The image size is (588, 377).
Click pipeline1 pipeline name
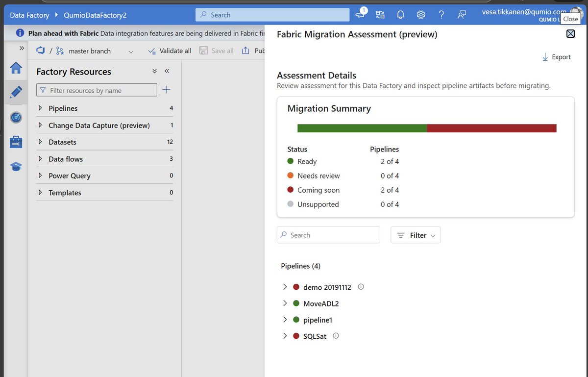coord(318,320)
